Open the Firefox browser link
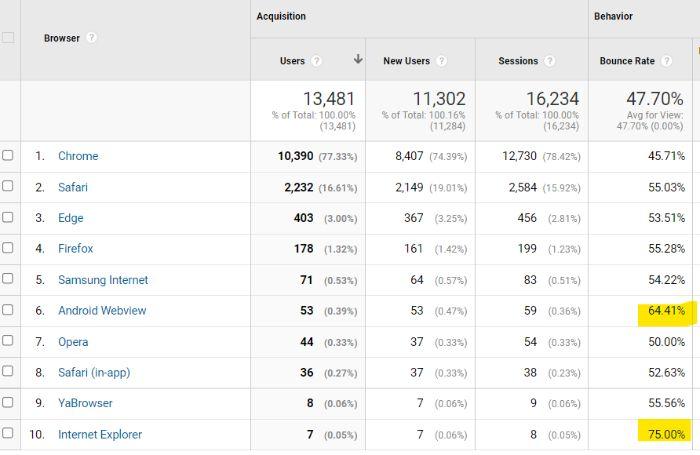The height and width of the screenshot is (455, 700). point(75,249)
